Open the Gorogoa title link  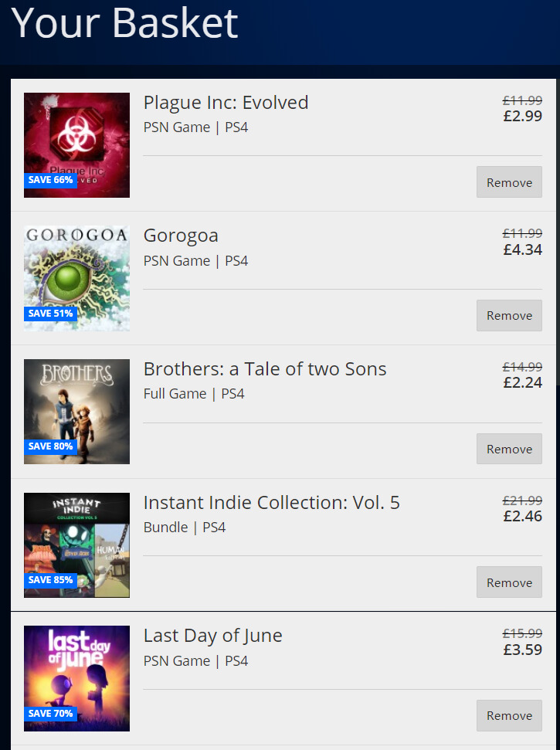click(181, 236)
